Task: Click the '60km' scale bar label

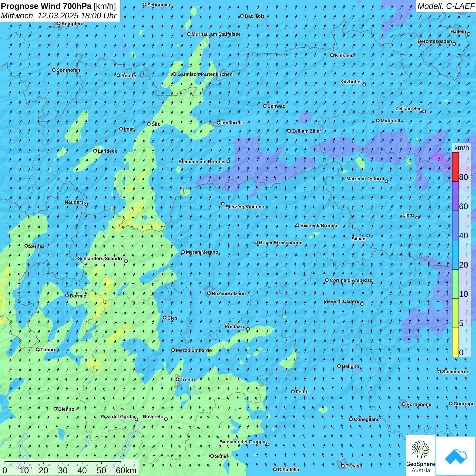Action: (x=126, y=470)
